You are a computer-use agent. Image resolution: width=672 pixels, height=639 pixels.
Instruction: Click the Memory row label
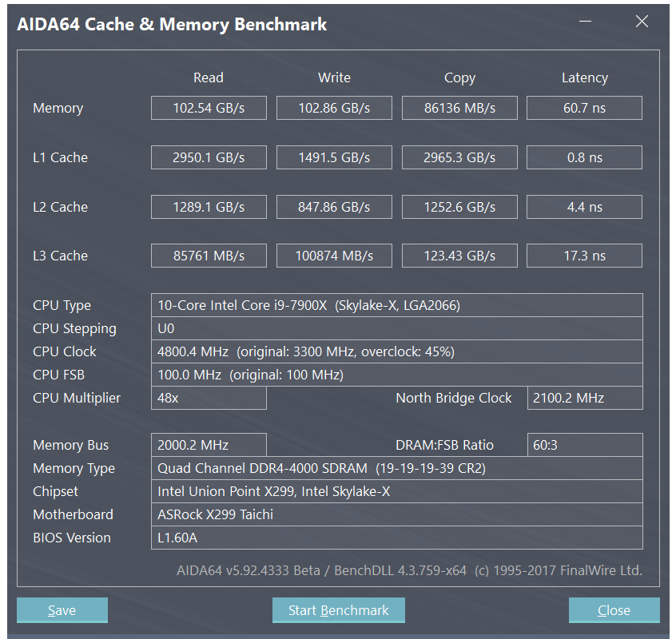pyautogui.click(x=58, y=109)
